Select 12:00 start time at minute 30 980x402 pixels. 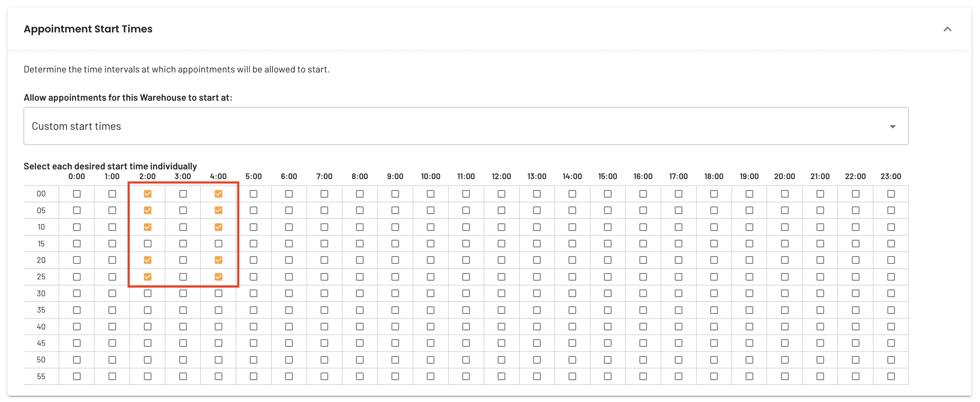(x=501, y=293)
